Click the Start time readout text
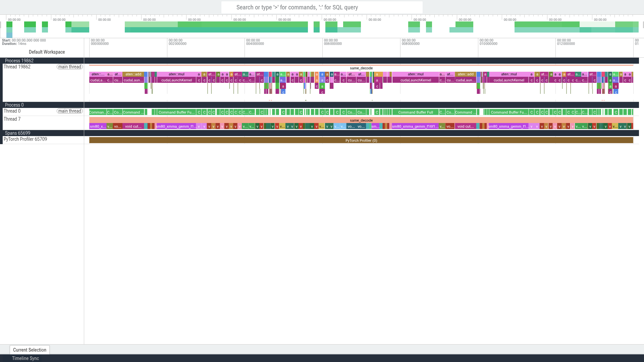The height and width of the screenshot is (362, 644). pos(24,40)
